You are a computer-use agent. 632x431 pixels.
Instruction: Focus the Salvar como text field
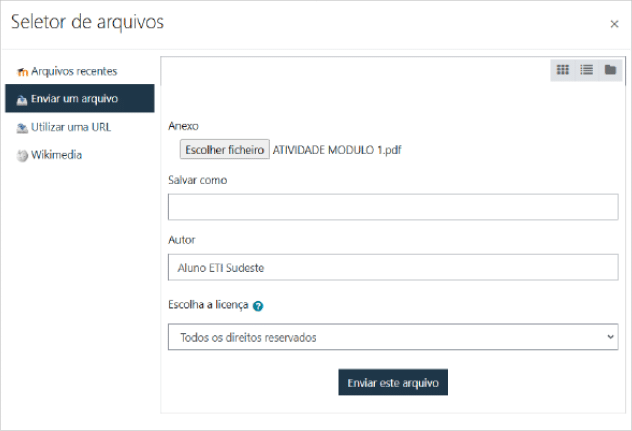tap(392, 207)
